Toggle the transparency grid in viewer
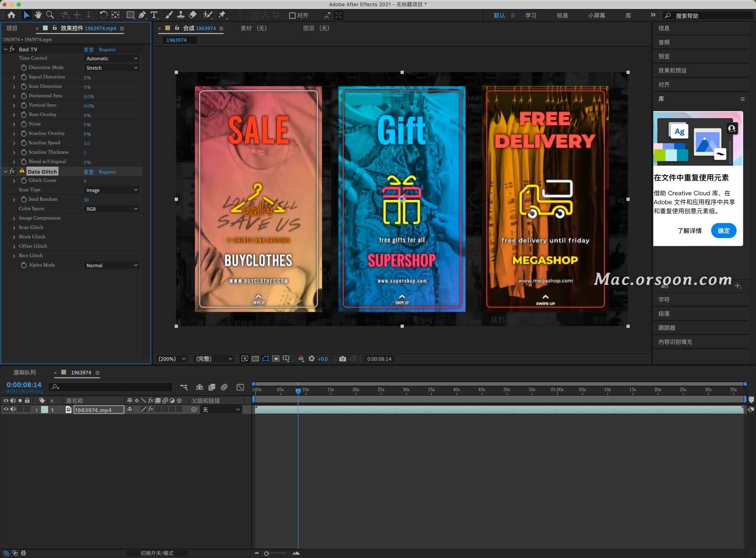The width and height of the screenshot is (756, 558). click(255, 359)
